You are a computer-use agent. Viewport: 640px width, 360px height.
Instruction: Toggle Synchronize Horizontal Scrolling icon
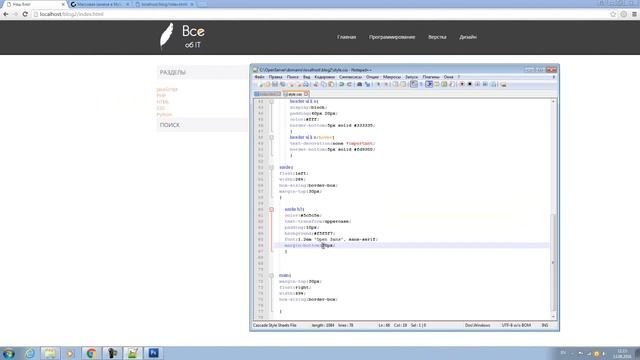pyautogui.click(x=403, y=84)
